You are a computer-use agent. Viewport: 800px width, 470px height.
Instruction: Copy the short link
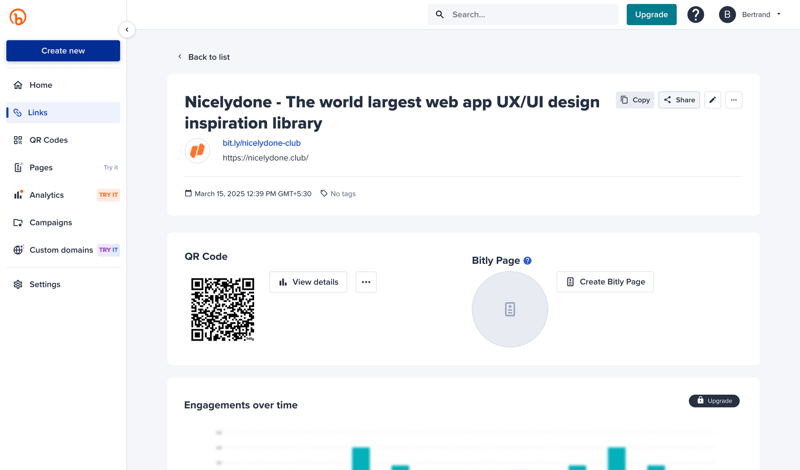635,100
